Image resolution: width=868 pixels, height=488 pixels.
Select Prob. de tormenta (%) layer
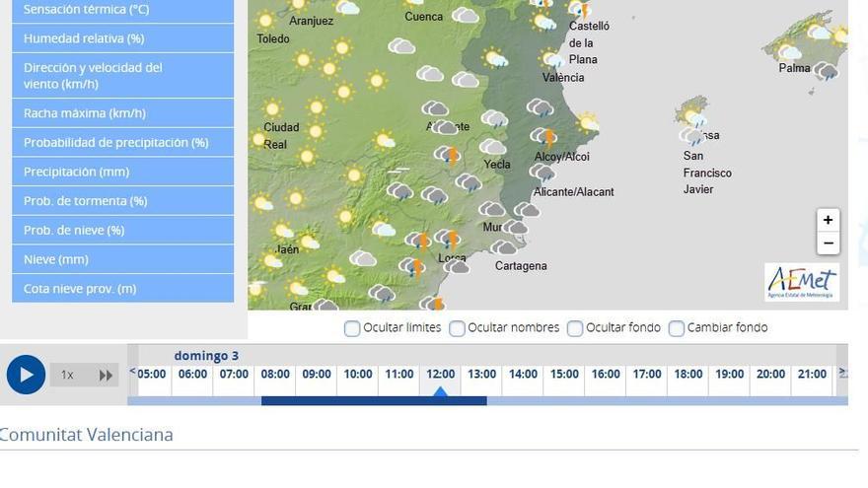[x=123, y=201]
